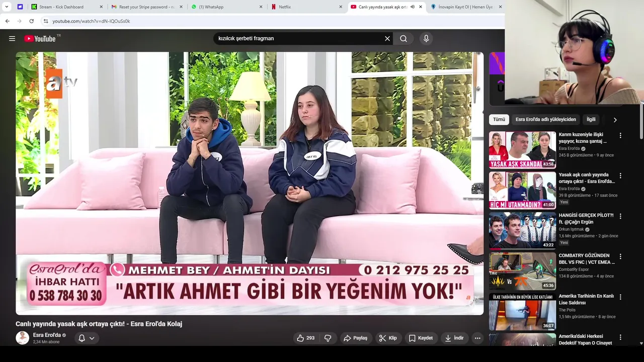Viewport: 644px width, 362px height.
Task: Mute the YouTube tab audio icon
Action: click(x=413, y=7)
